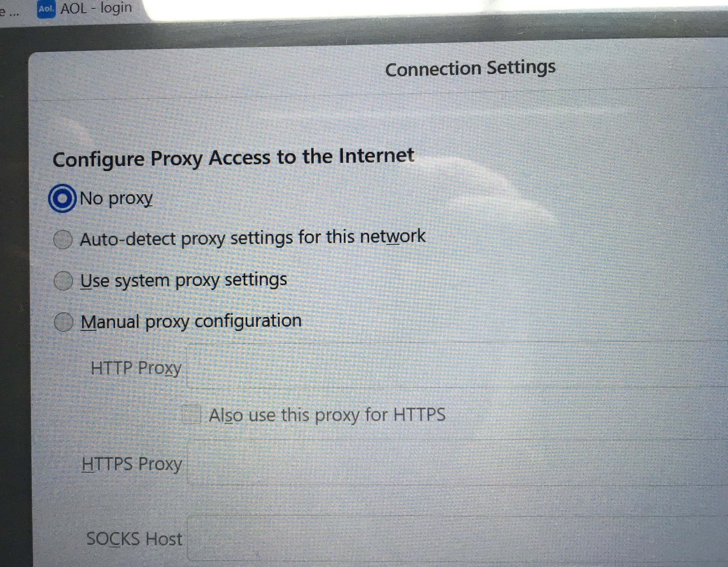
Task: Click the 'HTTP Proxy' field label
Action: pos(136,368)
